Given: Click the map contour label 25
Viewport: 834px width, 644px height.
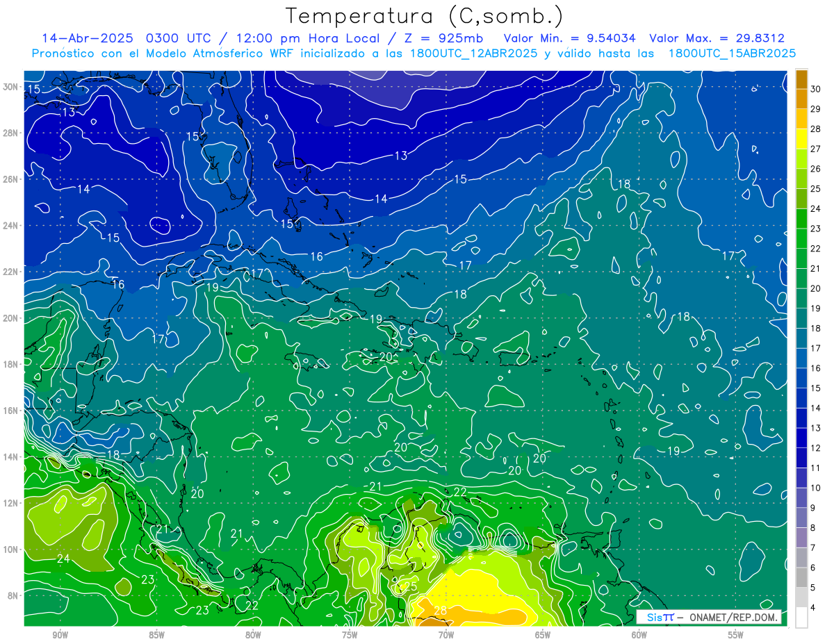Looking at the screenshot, I should tap(410, 587).
